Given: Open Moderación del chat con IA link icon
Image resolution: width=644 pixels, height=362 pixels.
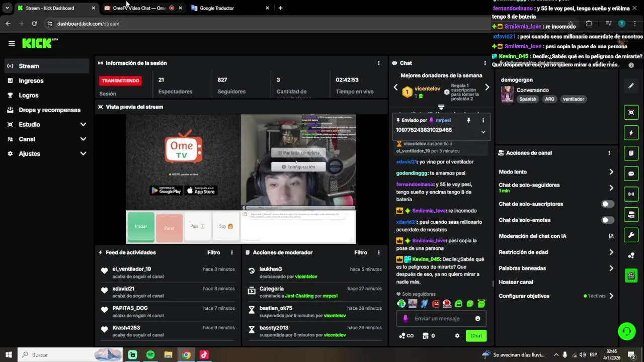Looking at the screenshot, I should pos(611,236).
